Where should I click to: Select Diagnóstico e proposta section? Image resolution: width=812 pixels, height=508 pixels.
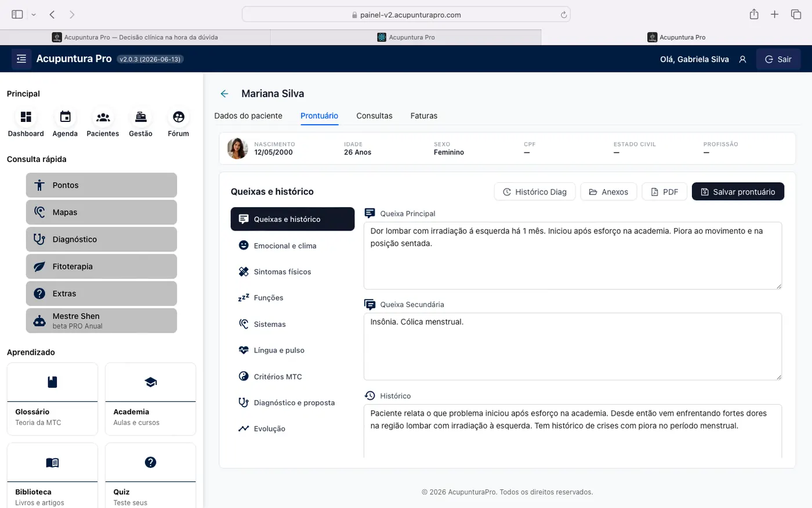(x=292, y=402)
